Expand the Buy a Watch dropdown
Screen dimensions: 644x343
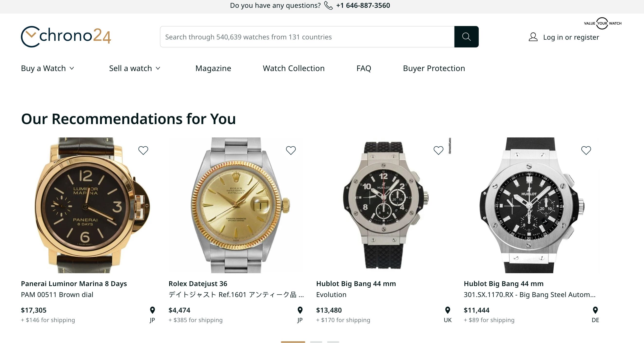coord(47,68)
